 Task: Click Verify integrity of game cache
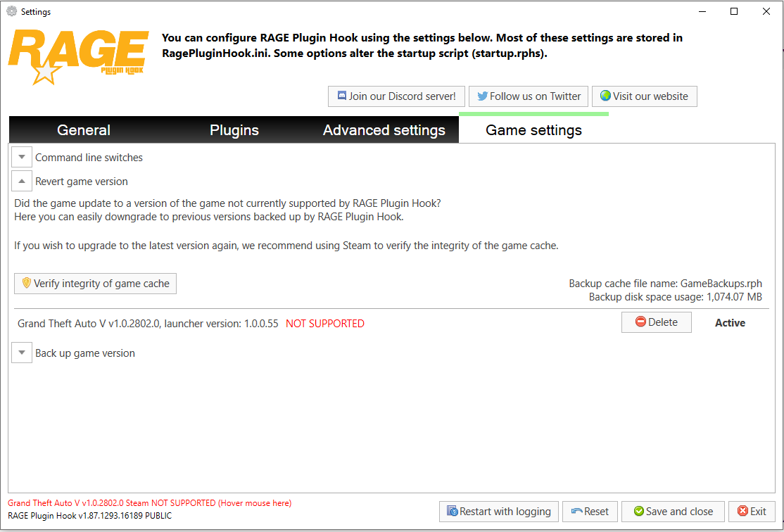coord(95,284)
